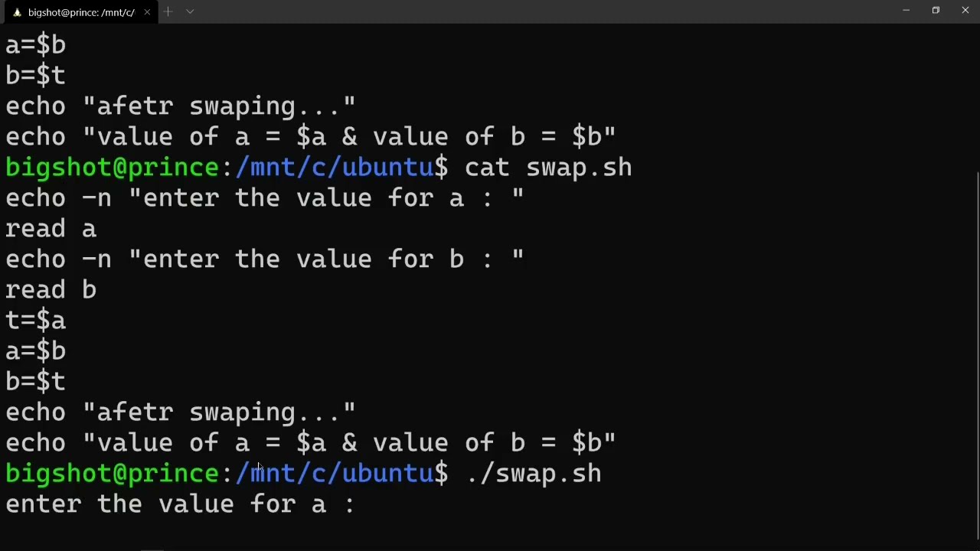
Task: Click the echo -n 'enter the value for b' line
Action: (x=265, y=259)
